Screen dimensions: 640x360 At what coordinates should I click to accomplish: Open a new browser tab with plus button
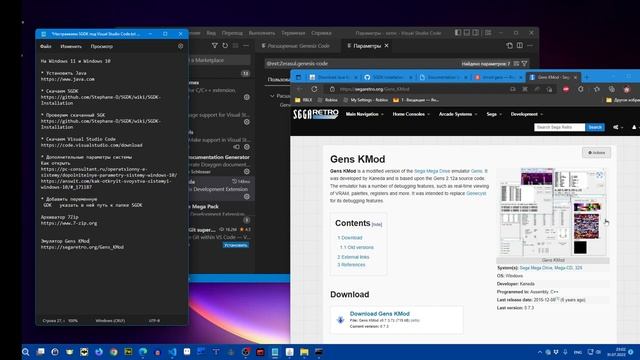(587, 77)
